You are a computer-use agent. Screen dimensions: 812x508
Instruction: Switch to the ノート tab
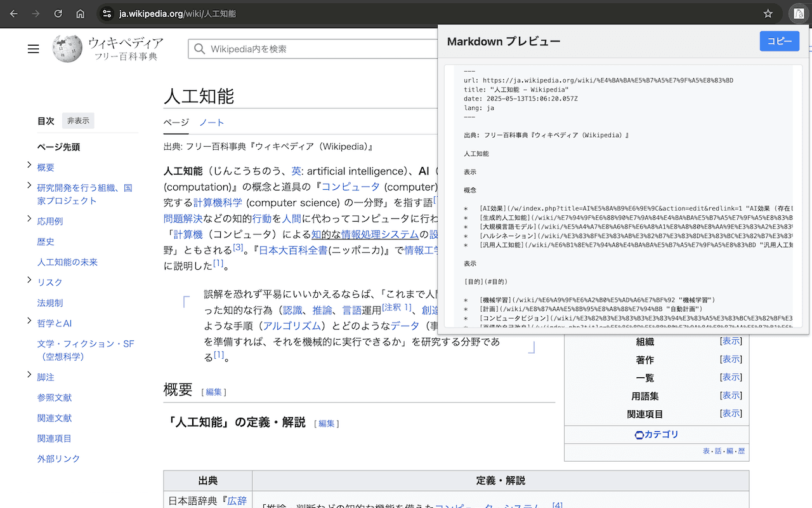pyautogui.click(x=211, y=123)
